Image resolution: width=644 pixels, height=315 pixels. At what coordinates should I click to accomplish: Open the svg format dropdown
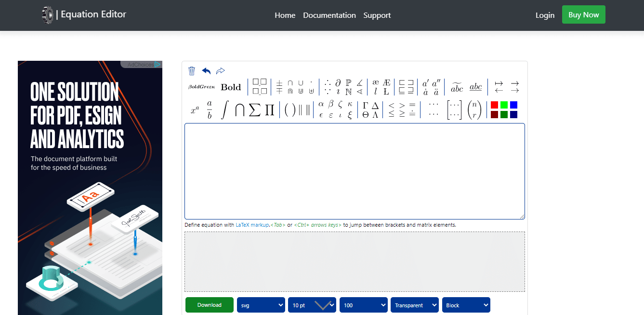[x=261, y=305]
